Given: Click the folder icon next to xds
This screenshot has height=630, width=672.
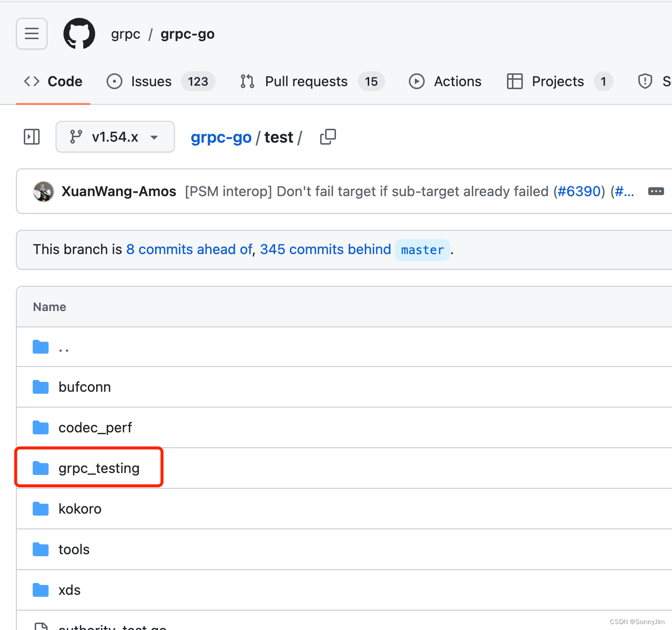Looking at the screenshot, I should [x=41, y=590].
